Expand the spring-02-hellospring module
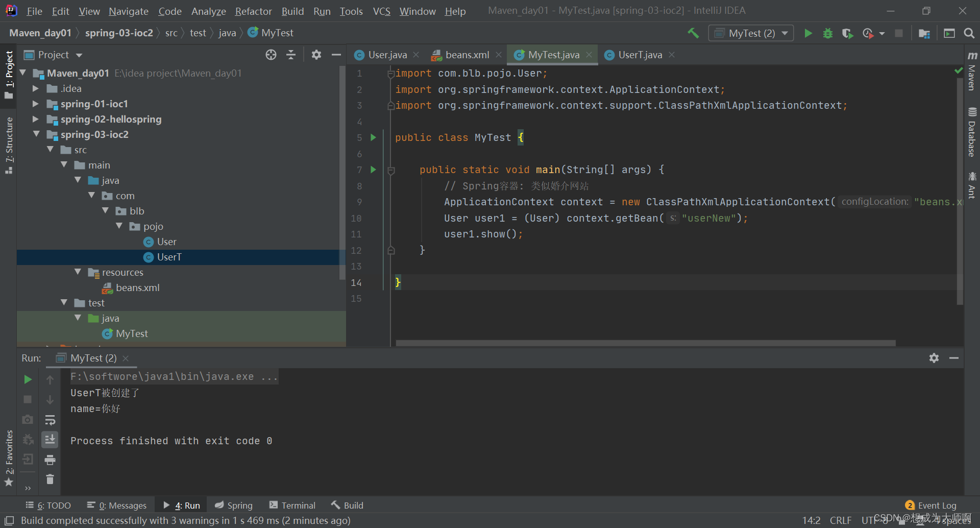This screenshot has height=528, width=980. click(x=36, y=119)
